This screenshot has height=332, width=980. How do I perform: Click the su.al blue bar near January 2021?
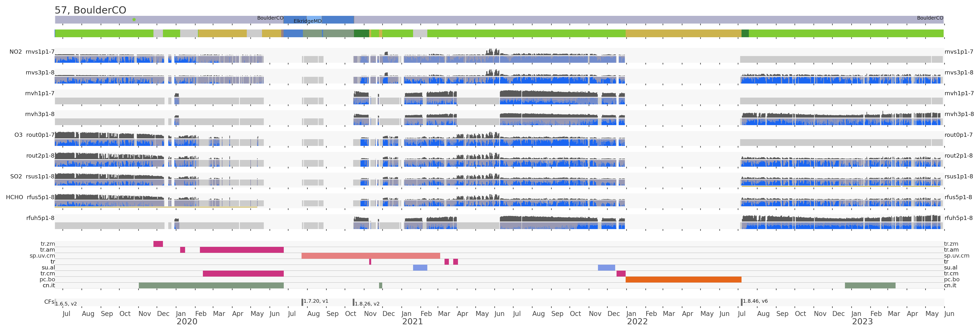(420, 268)
